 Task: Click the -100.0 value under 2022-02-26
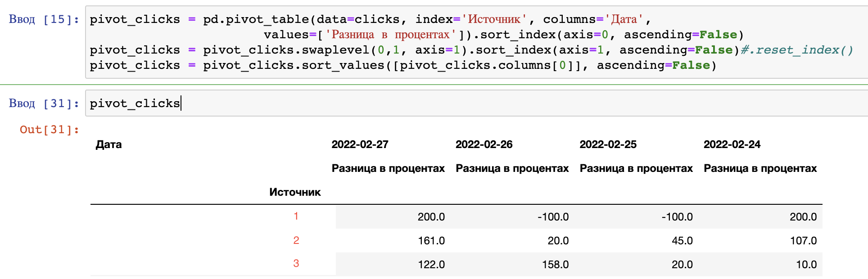pyautogui.click(x=553, y=217)
